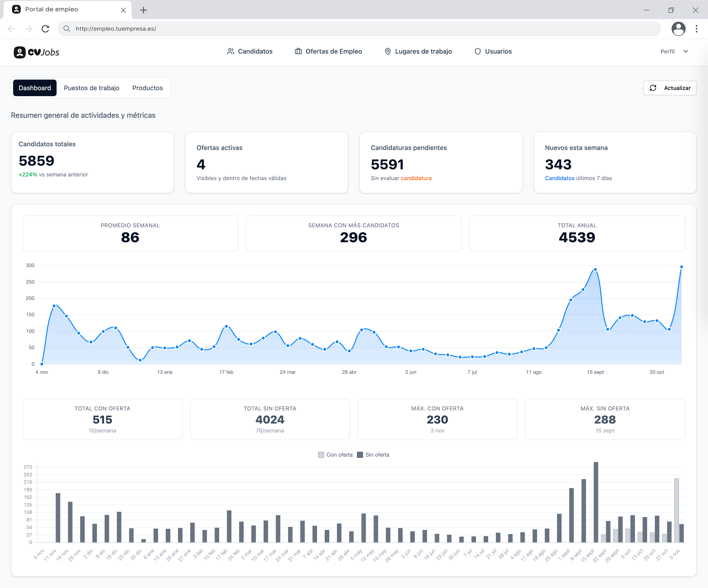
Task: Click the 15 sept peak data point
Action: point(595,269)
